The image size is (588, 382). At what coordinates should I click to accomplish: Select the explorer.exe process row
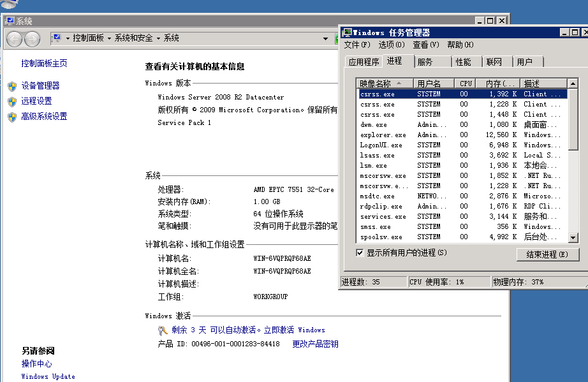coord(383,135)
